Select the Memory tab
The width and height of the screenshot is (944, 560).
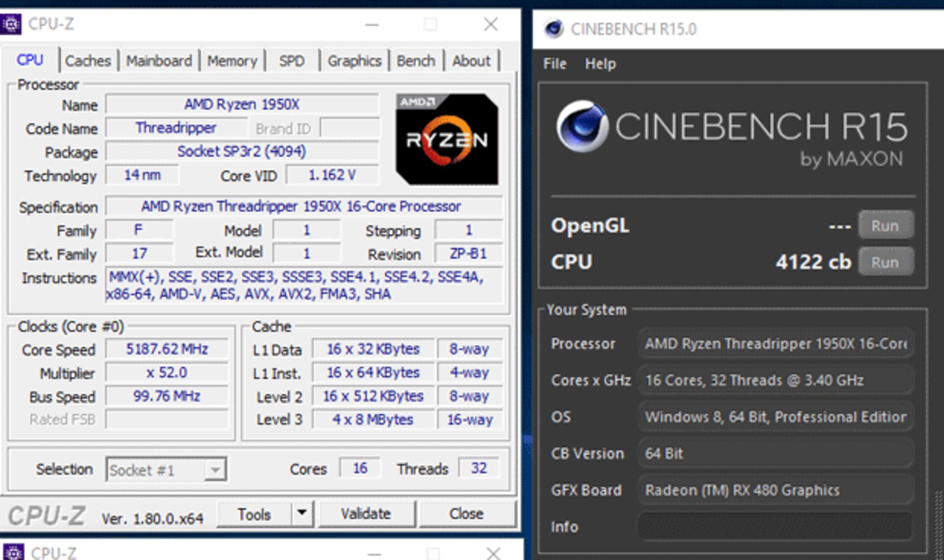click(x=232, y=61)
